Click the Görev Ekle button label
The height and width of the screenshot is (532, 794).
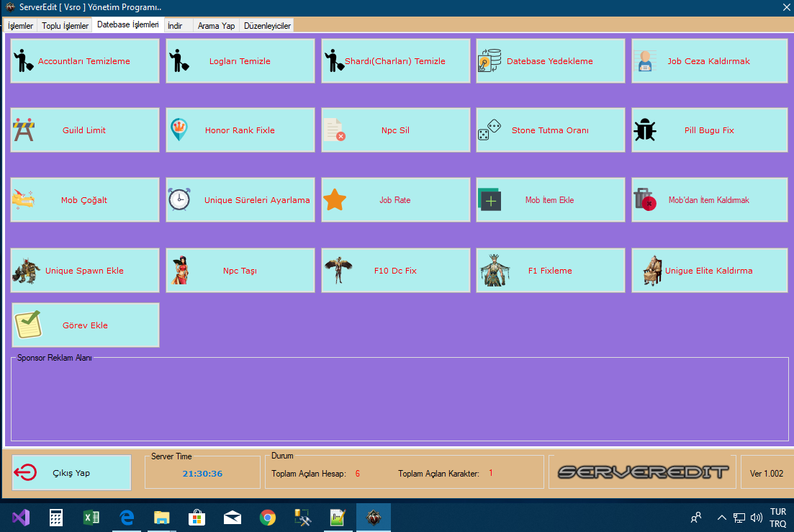coord(85,325)
